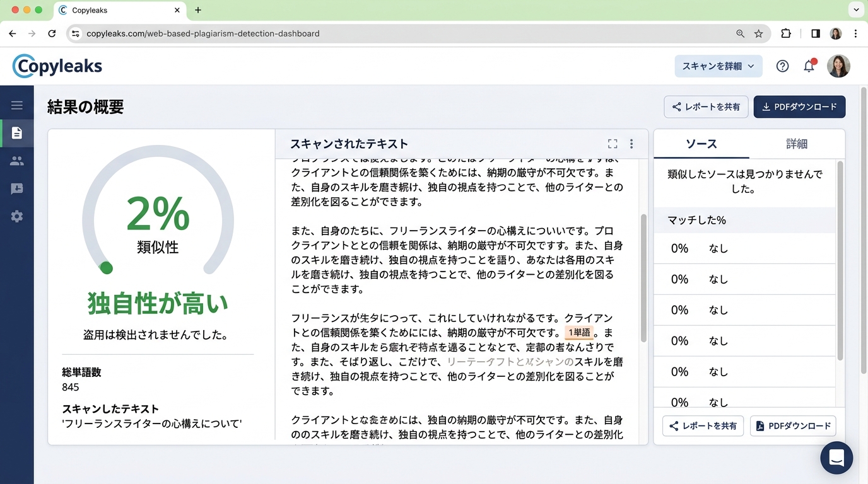Click the green similarity gauge indicator dot

(107, 268)
